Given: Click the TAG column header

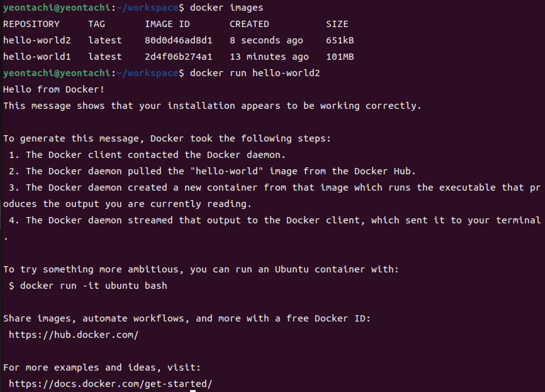Looking at the screenshot, I should (x=96, y=24).
